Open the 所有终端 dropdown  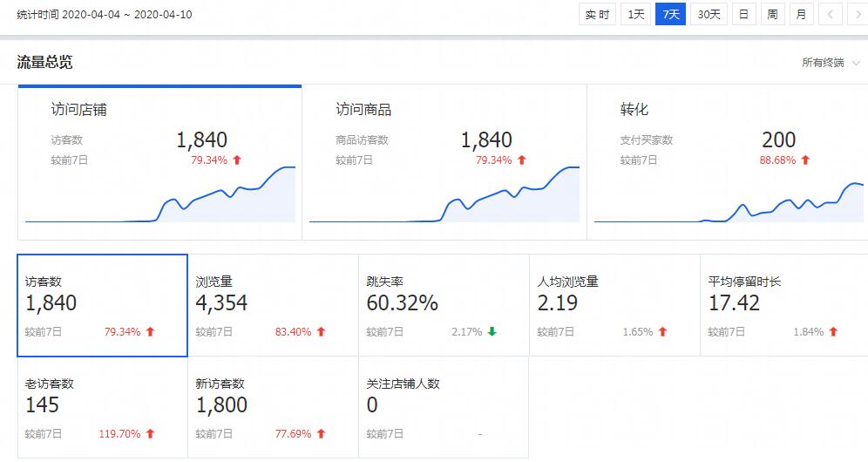click(x=831, y=63)
